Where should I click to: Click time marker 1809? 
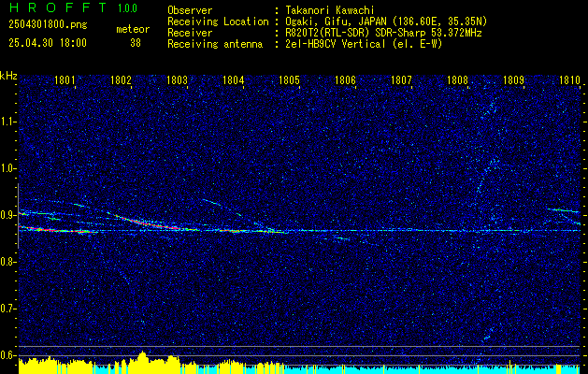513,79
